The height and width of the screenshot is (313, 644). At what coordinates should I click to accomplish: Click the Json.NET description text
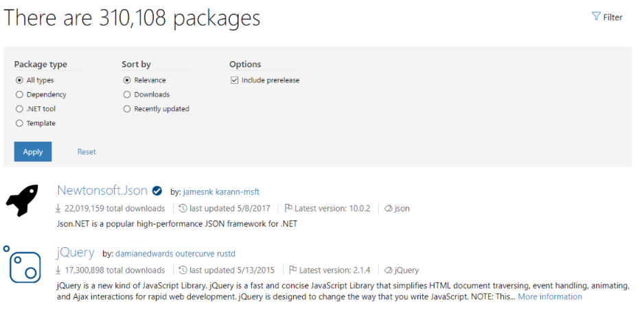177,224
